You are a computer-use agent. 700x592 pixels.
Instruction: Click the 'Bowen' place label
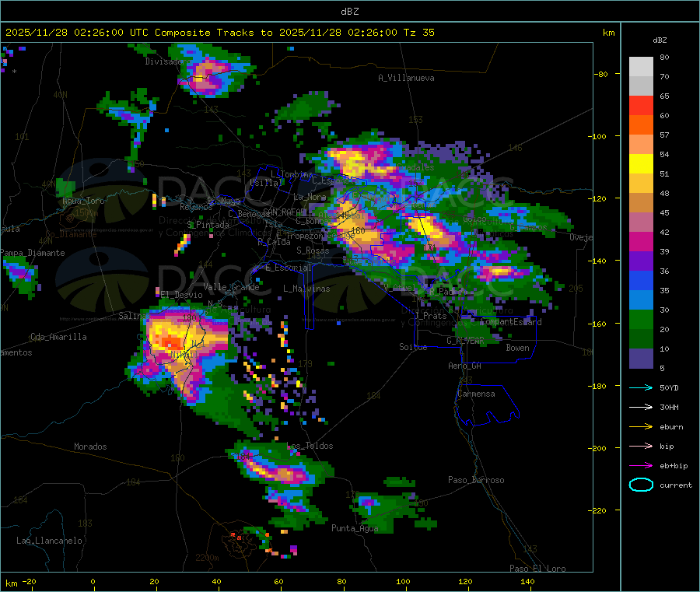click(517, 348)
